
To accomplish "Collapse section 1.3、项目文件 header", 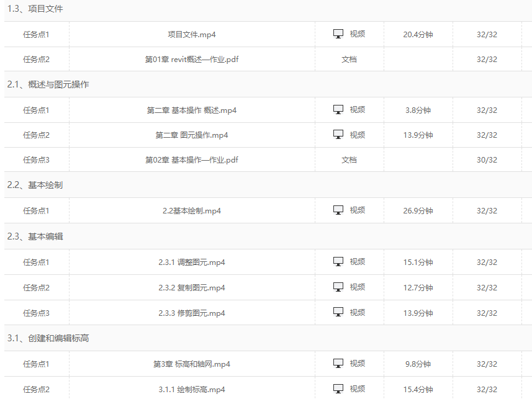I will 35,9.
